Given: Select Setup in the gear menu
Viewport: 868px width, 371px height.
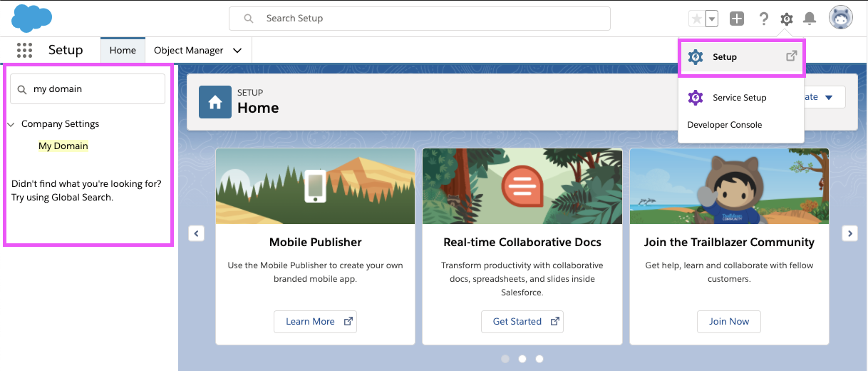Looking at the screenshot, I should click(741, 57).
